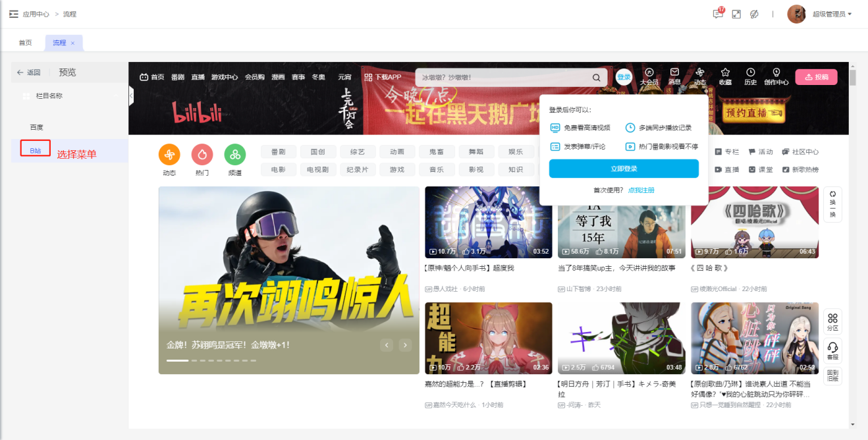The image size is (868, 440).
Task: Open the 超级管理员 user dropdown
Action: point(832,14)
